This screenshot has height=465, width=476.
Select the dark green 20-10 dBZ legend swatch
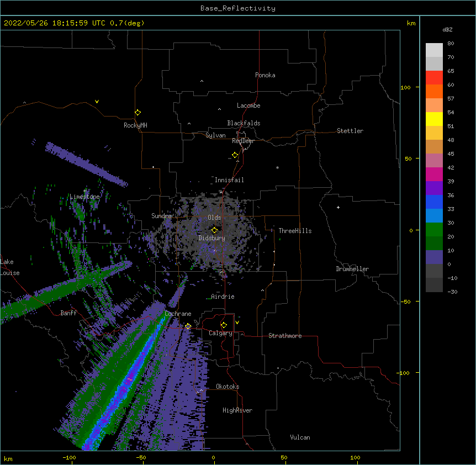(434, 243)
